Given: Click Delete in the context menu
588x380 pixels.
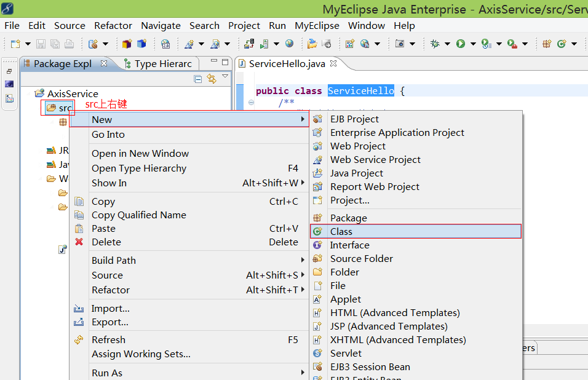Looking at the screenshot, I should (x=189, y=242).
